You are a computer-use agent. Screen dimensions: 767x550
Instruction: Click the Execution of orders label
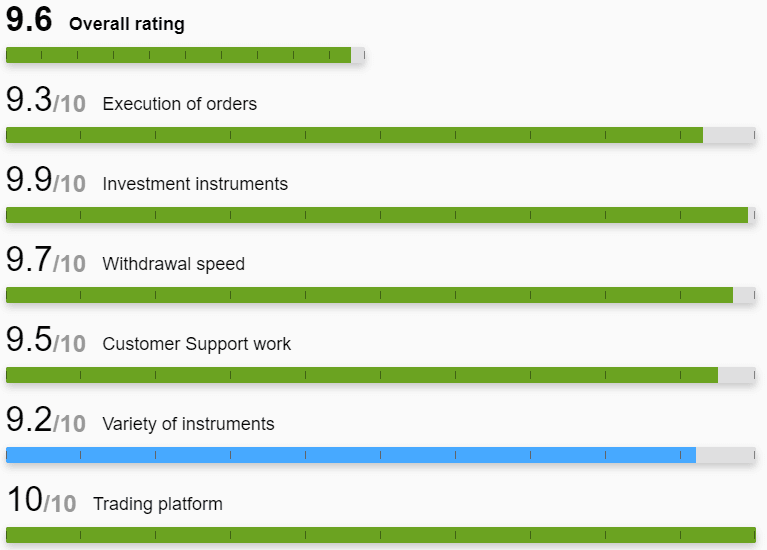point(180,104)
